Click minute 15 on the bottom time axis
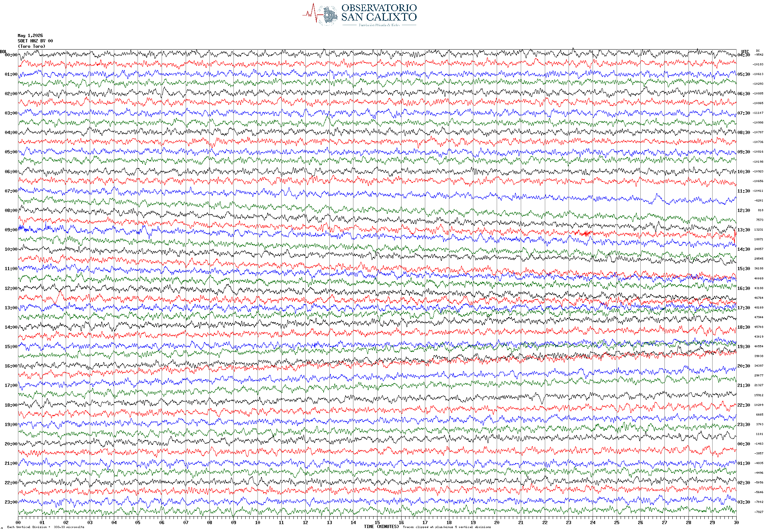Viewport: 765px width, 532px height. click(x=377, y=523)
